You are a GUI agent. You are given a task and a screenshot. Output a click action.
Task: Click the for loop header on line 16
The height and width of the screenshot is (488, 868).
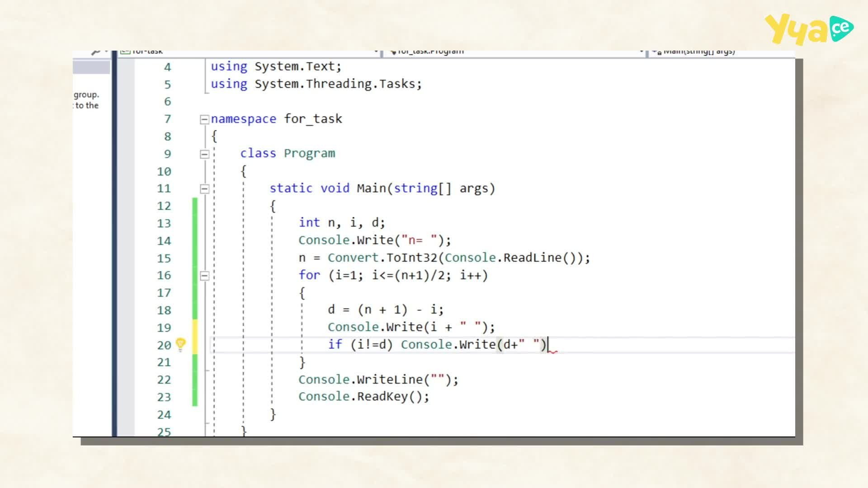393,275
